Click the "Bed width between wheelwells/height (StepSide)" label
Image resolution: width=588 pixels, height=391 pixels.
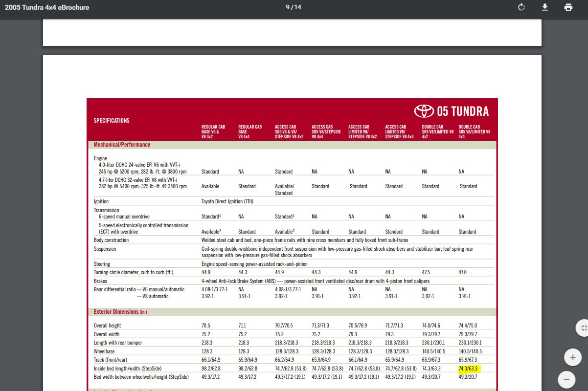pyautogui.click(x=141, y=377)
